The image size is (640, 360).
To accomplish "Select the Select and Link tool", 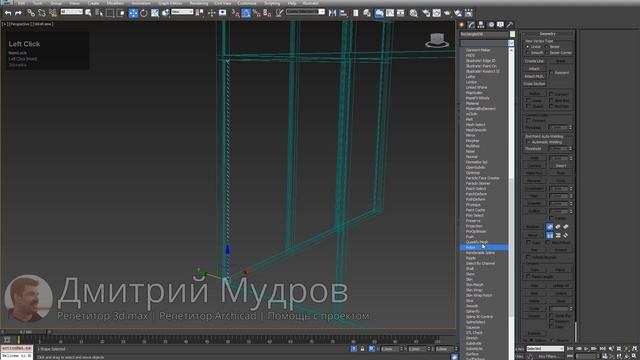I will [31, 13].
